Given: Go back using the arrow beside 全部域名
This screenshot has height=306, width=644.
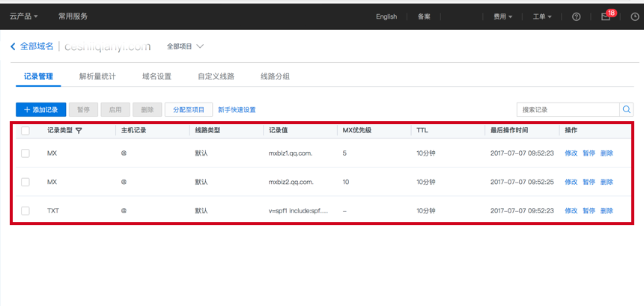Looking at the screenshot, I should 13,46.
